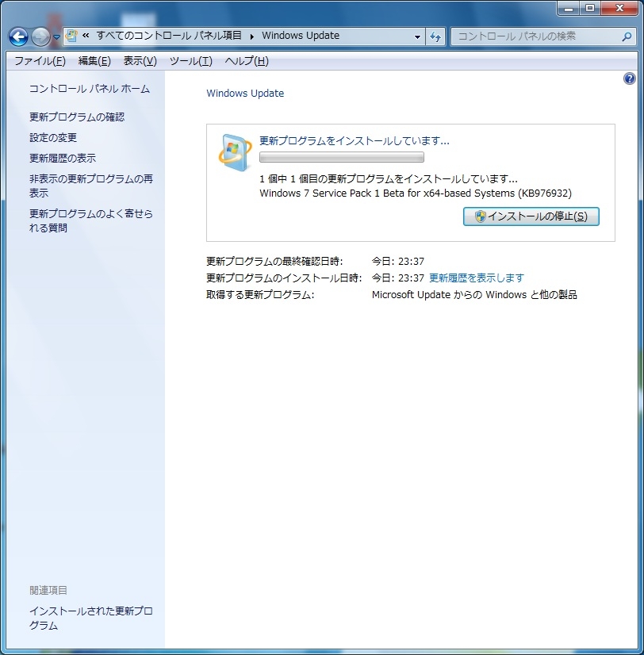Click Windows Update breadcrumb in address bar
644x655 pixels.
point(301,36)
